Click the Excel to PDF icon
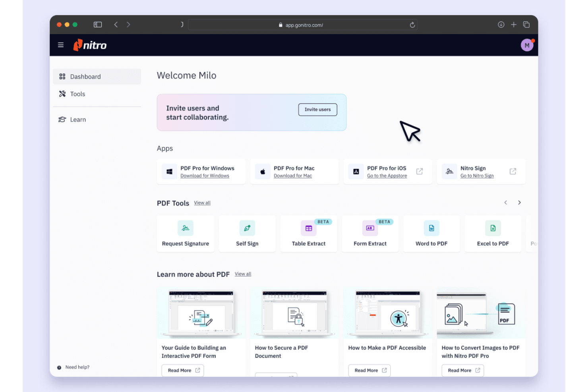Viewport: 588px width, 392px height. [x=493, y=228]
